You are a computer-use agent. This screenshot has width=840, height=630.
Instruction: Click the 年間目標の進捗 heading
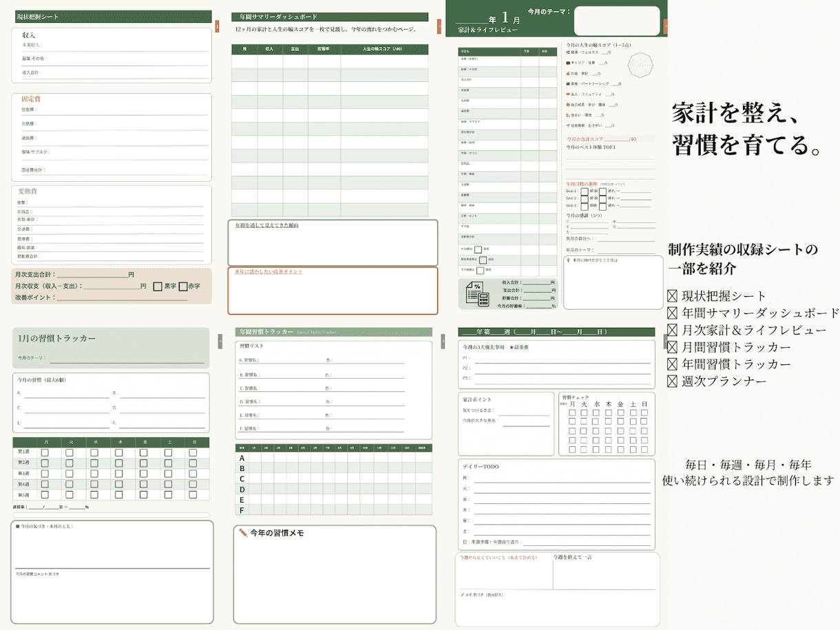click(x=582, y=184)
